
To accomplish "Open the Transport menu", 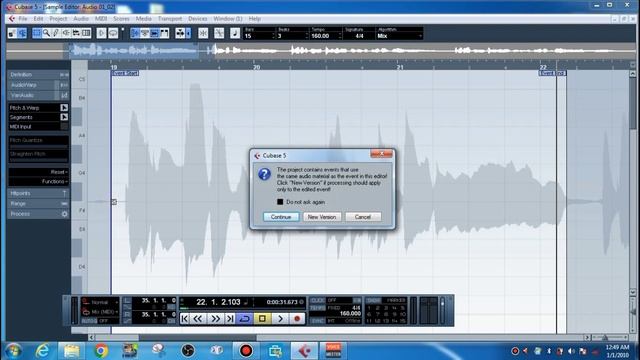I will pos(170,19).
